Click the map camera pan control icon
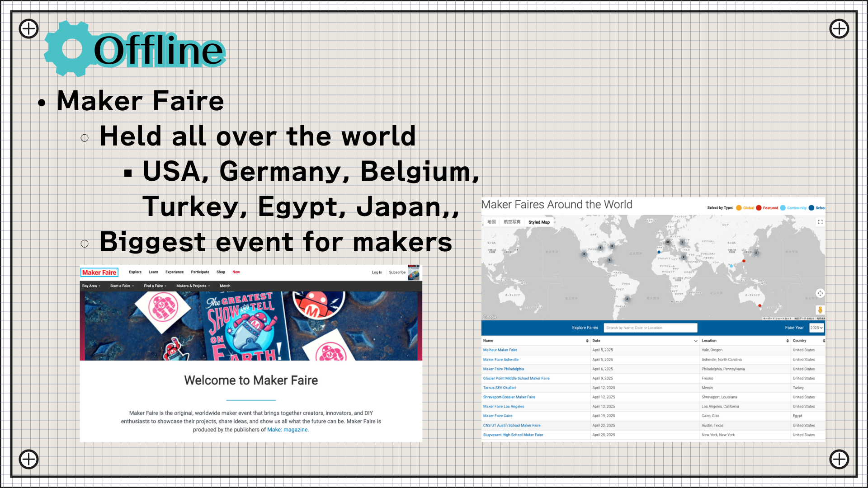The image size is (868, 488). (820, 293)
